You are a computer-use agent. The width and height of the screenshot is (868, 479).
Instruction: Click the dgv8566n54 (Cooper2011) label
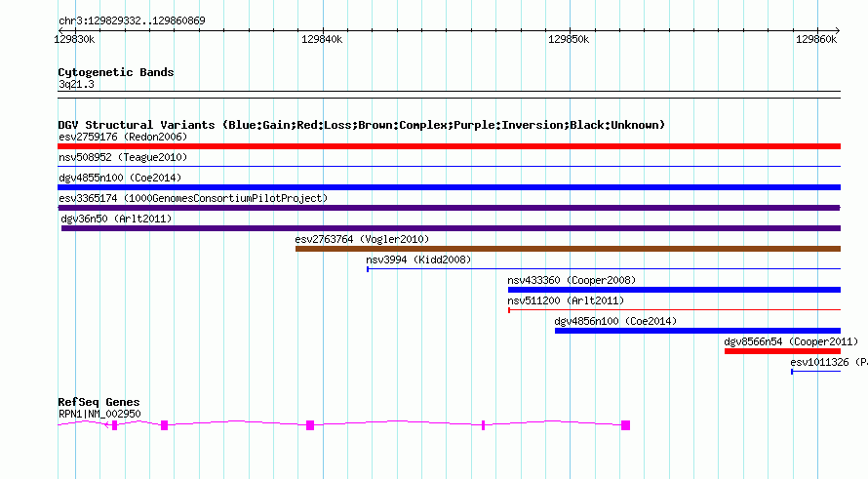click(791, 341)
